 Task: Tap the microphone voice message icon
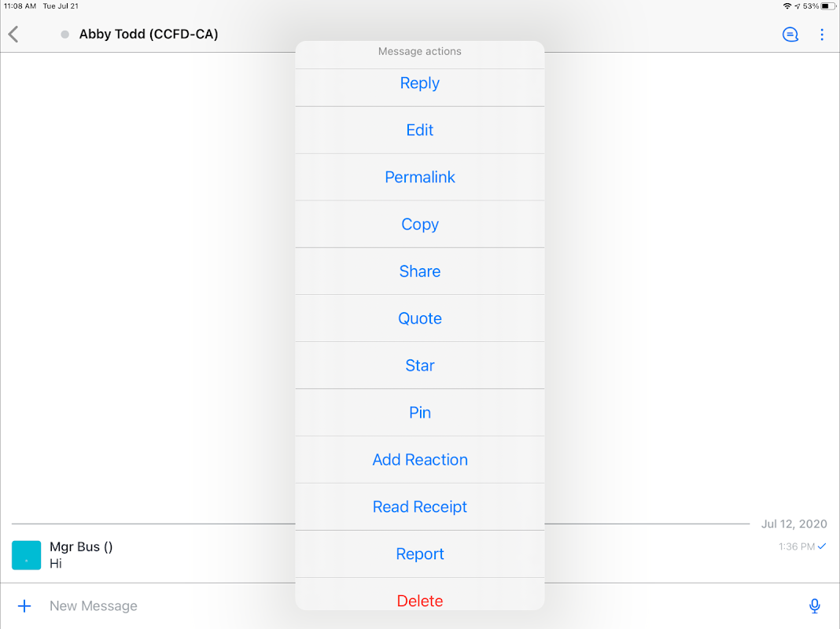click(815, 606)
